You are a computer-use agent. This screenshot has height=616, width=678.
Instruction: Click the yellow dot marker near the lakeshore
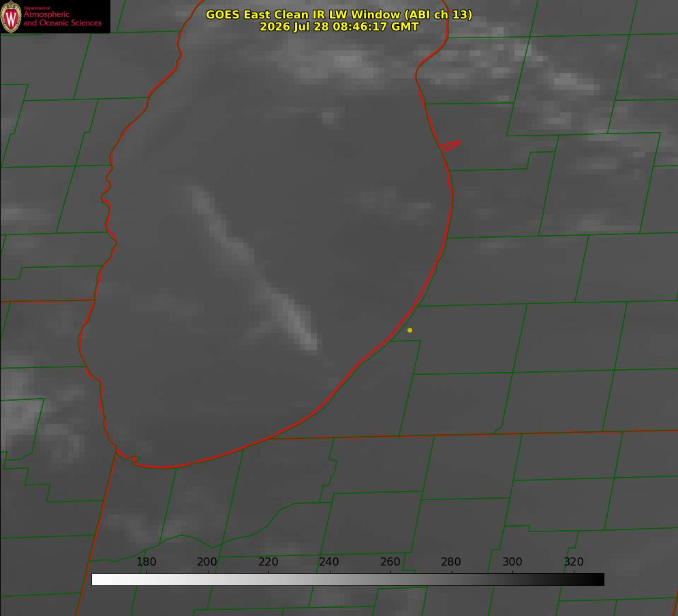coord(410,330)
